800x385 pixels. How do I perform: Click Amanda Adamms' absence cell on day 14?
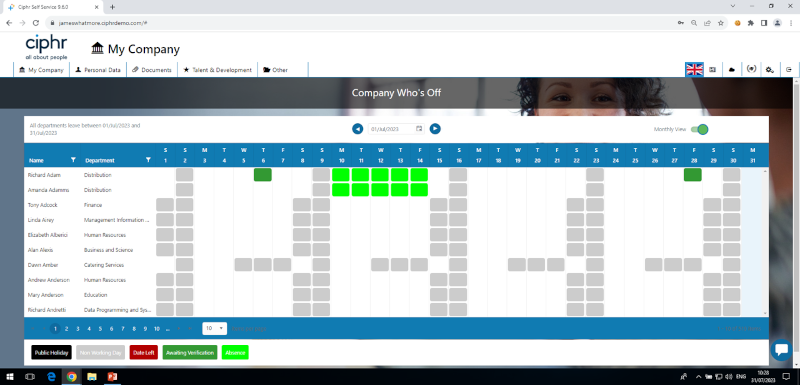pos(419,190)
